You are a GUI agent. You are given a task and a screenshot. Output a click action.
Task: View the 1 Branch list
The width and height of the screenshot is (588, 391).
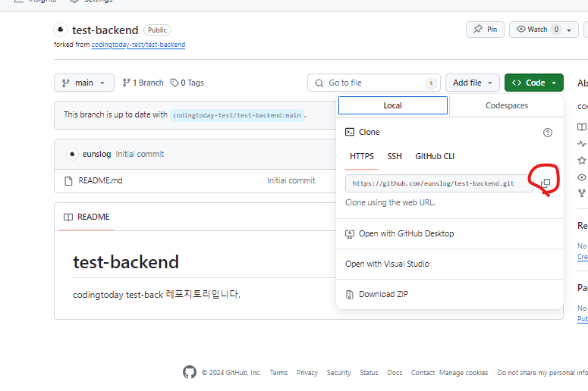click(143, 83)
